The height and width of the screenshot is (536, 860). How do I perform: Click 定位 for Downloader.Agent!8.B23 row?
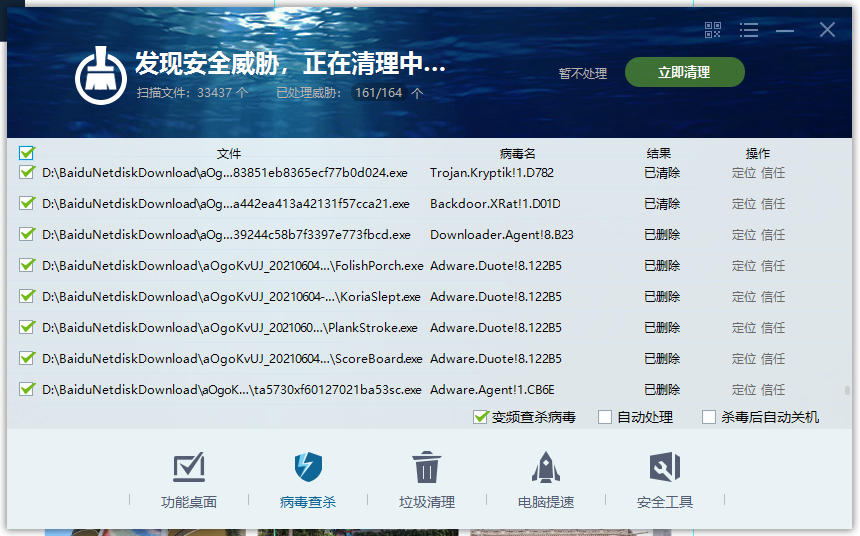pos(744,235)
